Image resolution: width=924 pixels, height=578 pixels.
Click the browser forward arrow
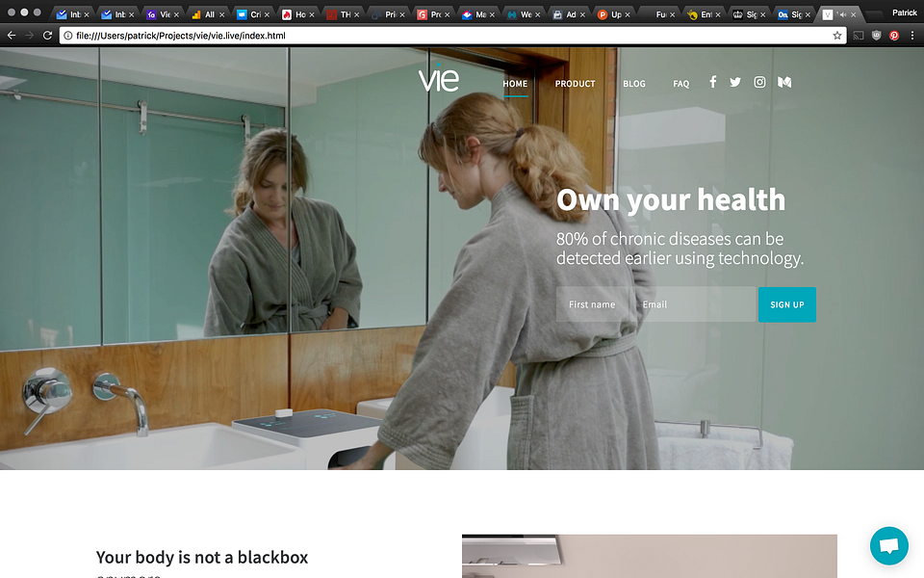point(30,36)
